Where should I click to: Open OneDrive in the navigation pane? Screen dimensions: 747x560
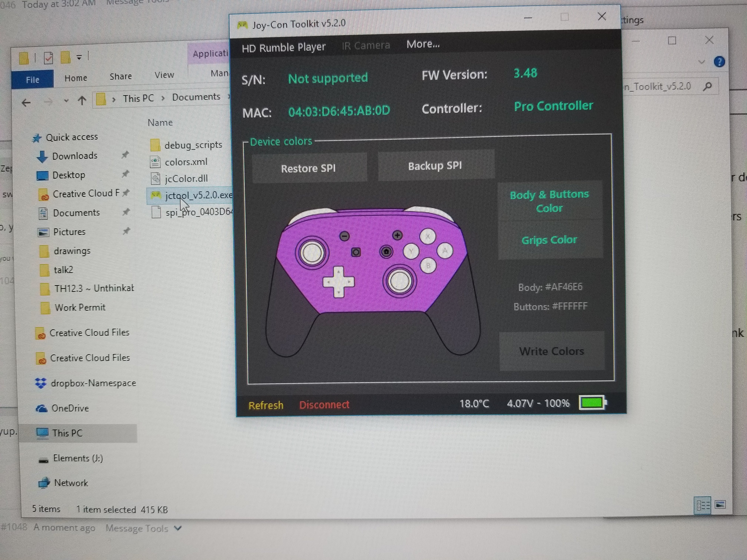pyautogui.click(x=62, y=409)
